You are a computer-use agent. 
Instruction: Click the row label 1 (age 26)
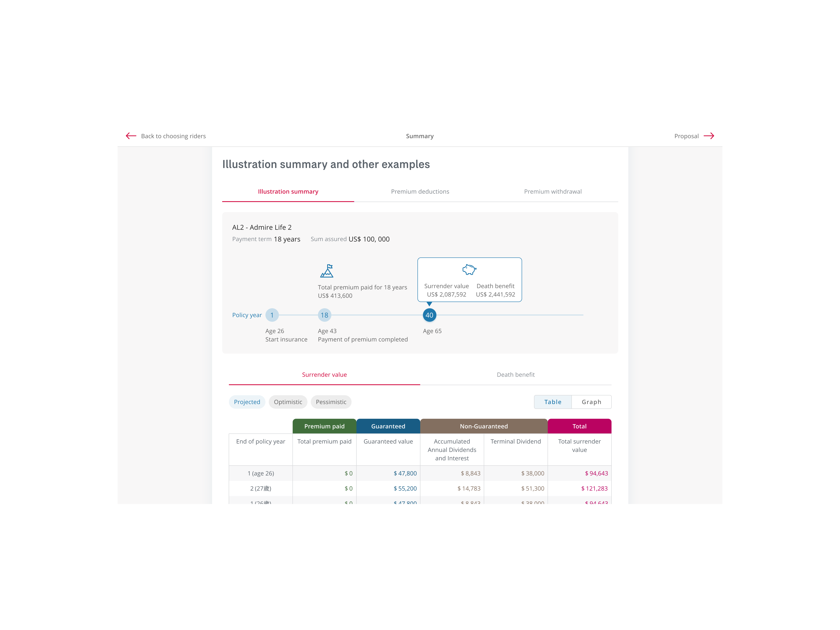[x=261, y=473]
